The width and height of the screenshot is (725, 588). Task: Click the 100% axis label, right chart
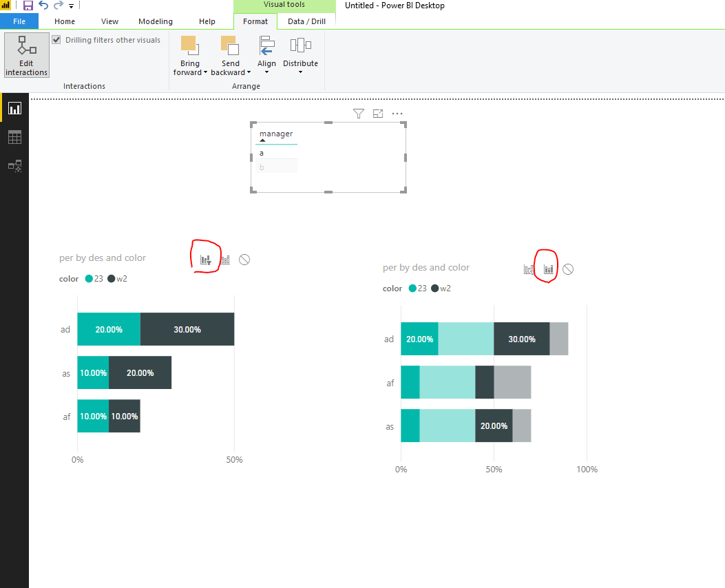point(587,469)
